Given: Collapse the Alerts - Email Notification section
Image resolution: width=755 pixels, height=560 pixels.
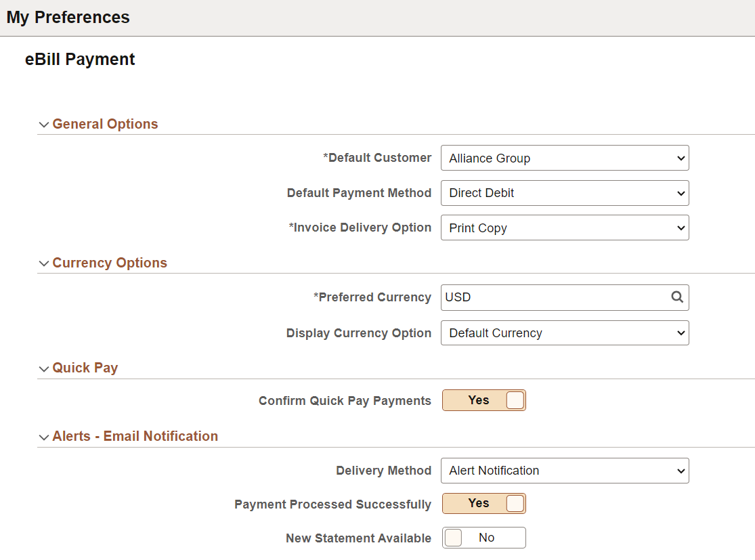Looking at the screenshot, I should [43, 437].
